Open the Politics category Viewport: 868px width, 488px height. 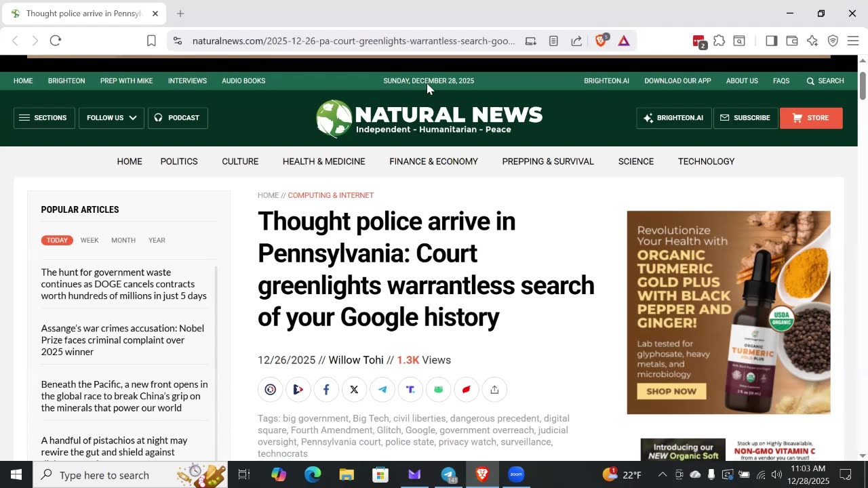click(x=179, y=161)
